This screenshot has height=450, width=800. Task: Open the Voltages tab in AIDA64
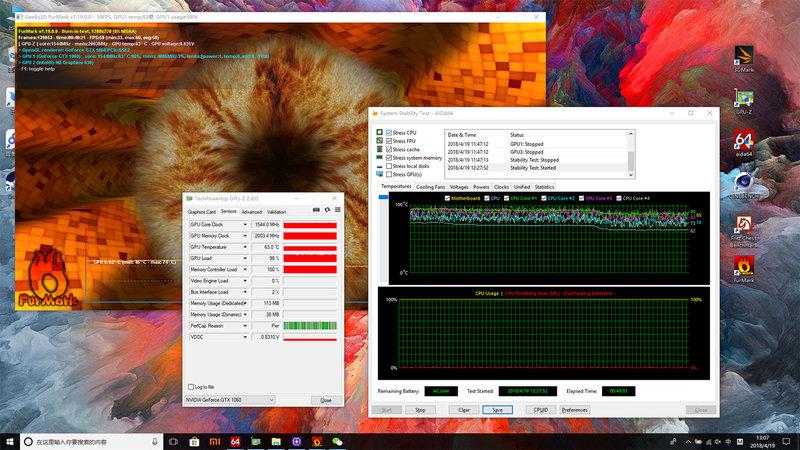pos(459,187)
